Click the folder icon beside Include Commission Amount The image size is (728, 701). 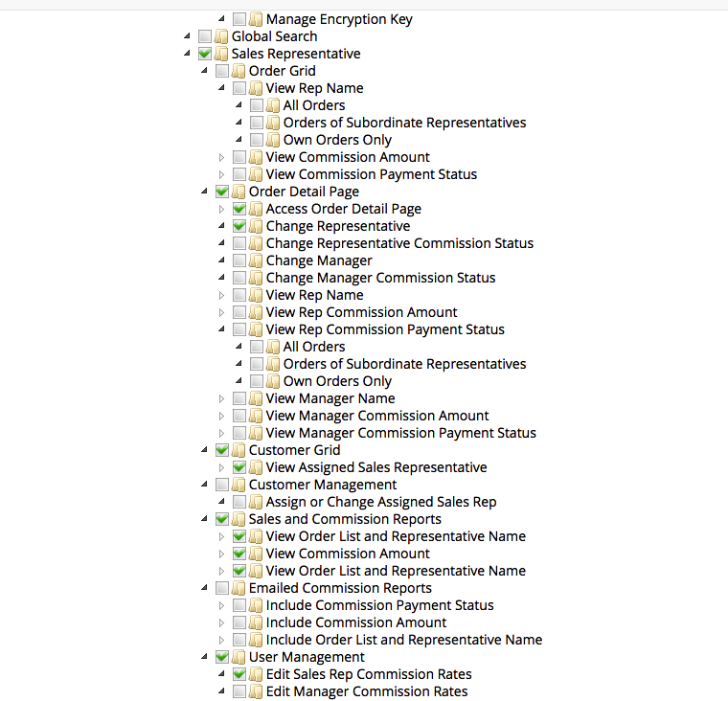[x=256, y=622]
